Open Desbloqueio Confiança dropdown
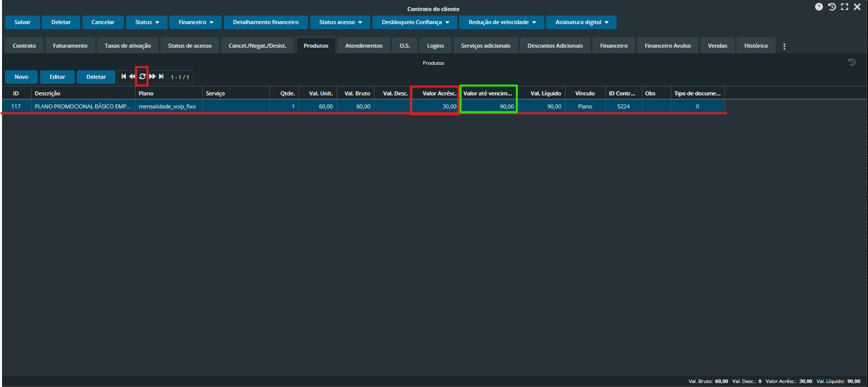 tap(415, 23)
